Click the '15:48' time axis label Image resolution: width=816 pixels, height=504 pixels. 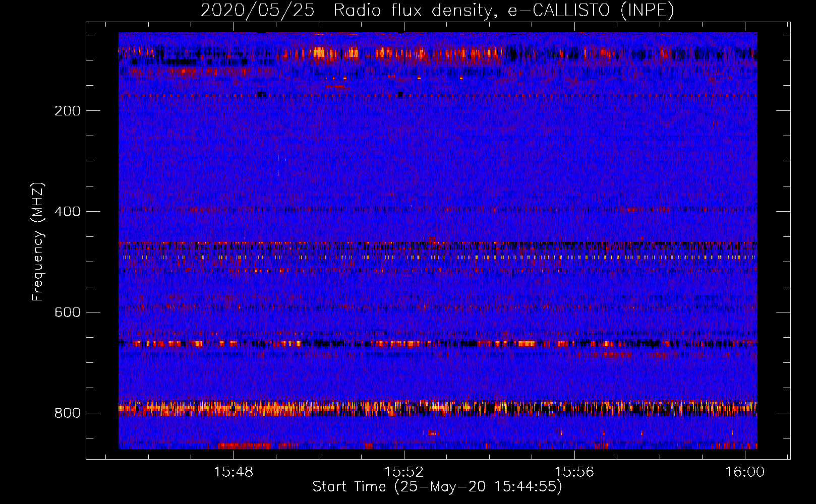click(x=234, y=472)
